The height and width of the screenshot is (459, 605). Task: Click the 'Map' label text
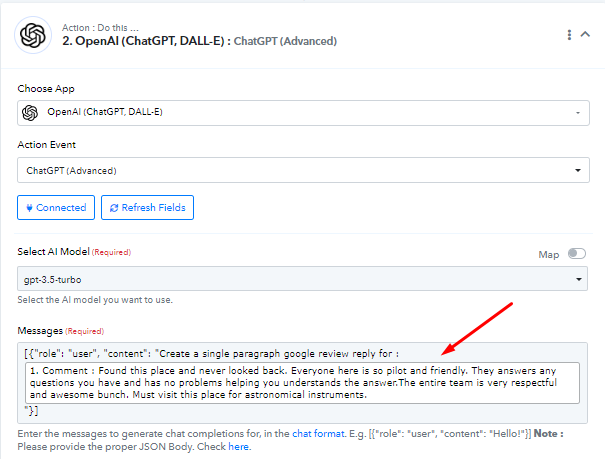(549, 255)
